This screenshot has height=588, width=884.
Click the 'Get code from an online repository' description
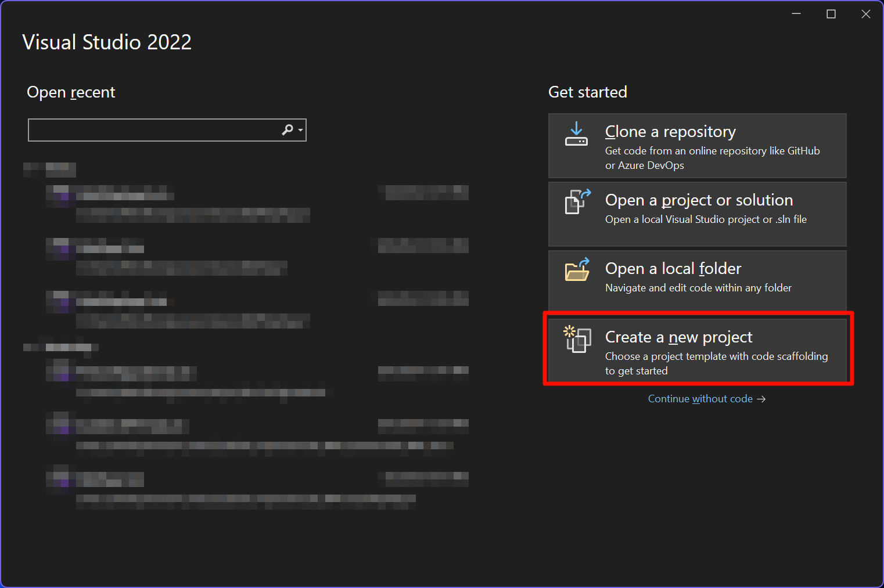(x=713, y=158)
